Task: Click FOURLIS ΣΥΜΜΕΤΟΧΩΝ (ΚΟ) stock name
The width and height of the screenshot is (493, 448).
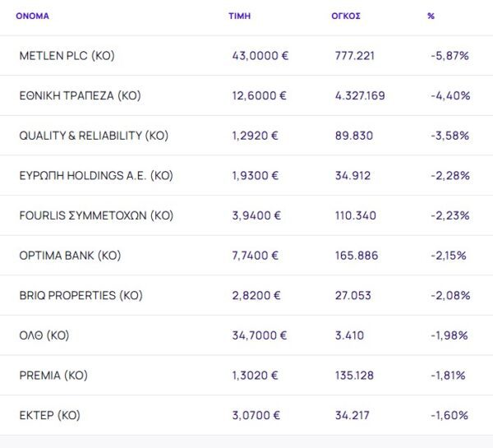Action: (x=96, y=215)
